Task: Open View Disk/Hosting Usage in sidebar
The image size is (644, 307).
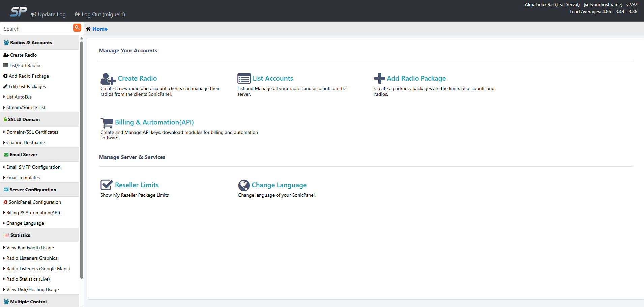Action: tap(32, 289)
